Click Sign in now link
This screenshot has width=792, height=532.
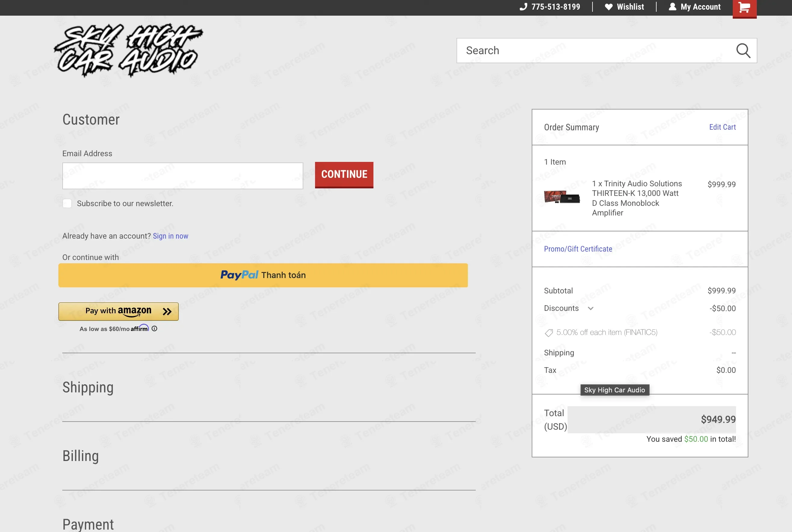pyautogui.click(x=170, y=236)
